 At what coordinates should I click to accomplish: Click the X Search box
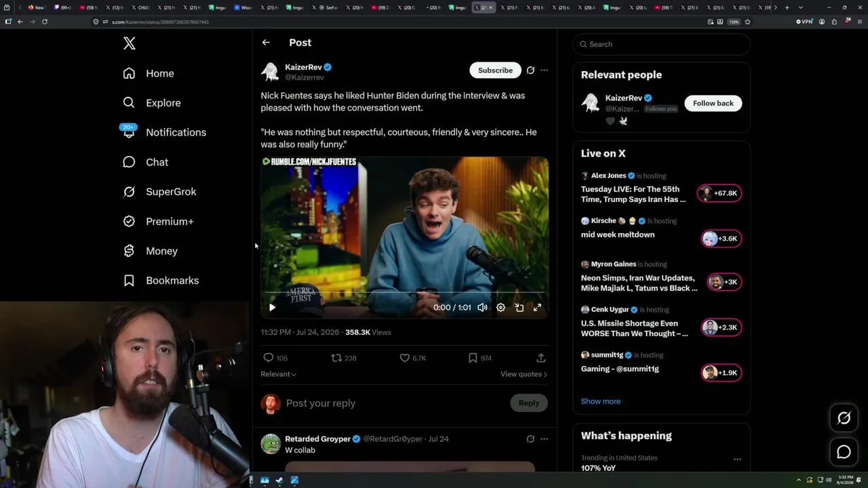[662, 44]
